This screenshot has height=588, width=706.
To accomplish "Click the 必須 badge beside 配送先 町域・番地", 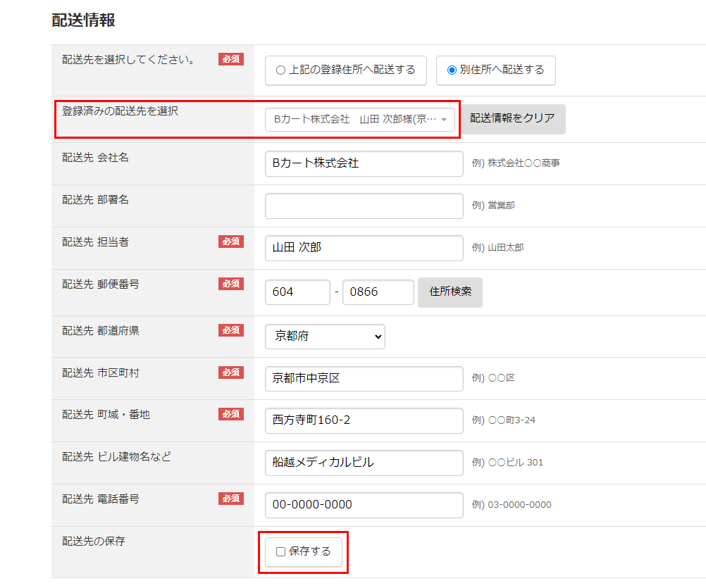I will 231,414.
